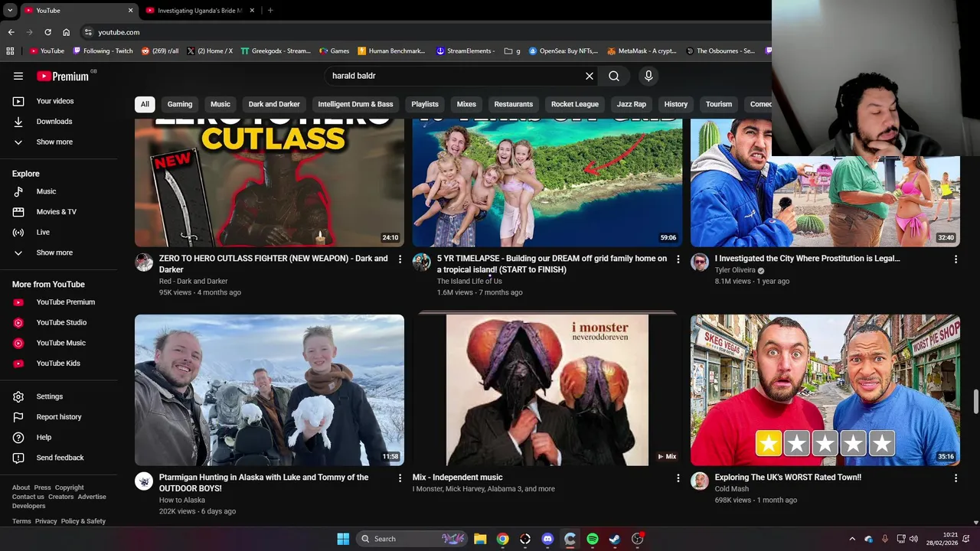Open options menu for UK's WORST Town video
The width and height of the screenshot is (980, 551).
[x=955, y=478]
